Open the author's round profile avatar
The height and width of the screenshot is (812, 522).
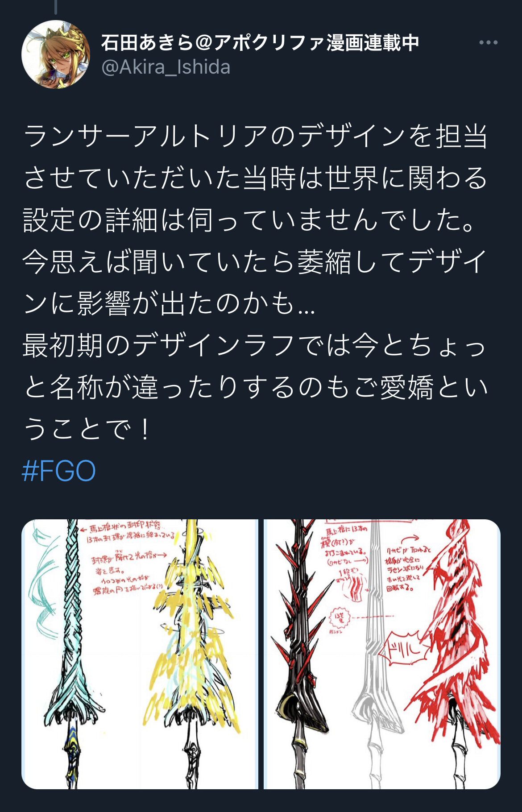[56, 54]
